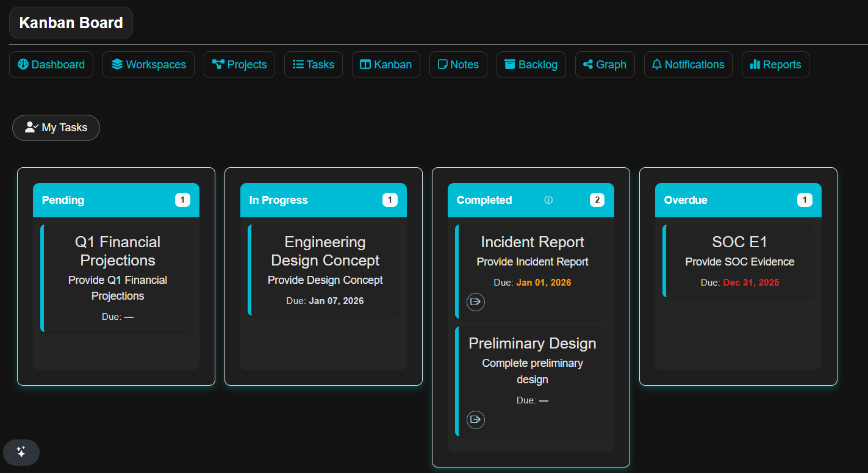Click the person icon on My Tasks button

pyautogui.click(x=30, y=127)
